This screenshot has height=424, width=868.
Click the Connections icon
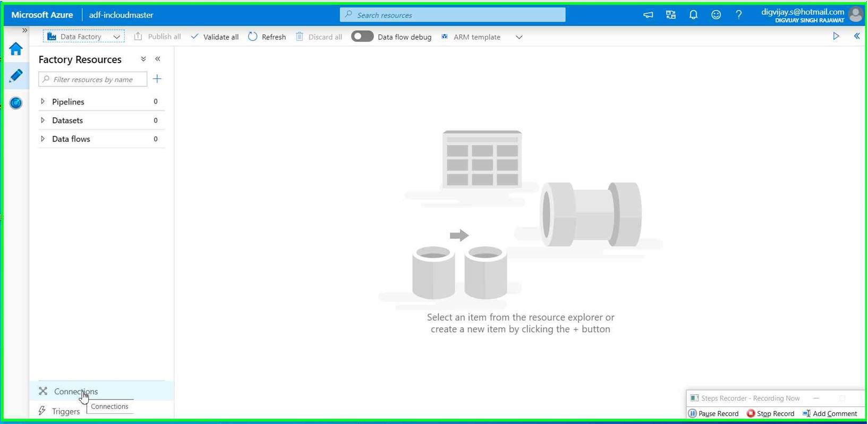coord(43,391)
